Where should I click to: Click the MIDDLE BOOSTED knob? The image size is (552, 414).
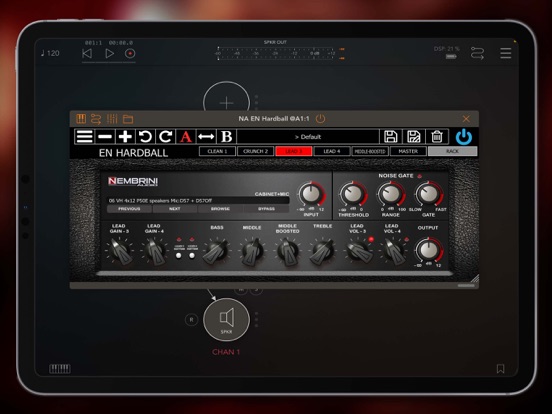click(x=288, y=251)
